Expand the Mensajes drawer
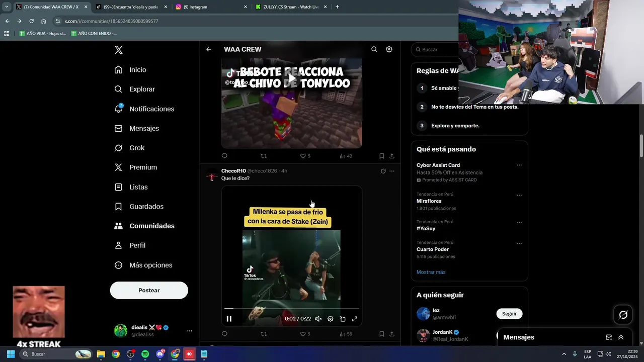 point(621,337)
